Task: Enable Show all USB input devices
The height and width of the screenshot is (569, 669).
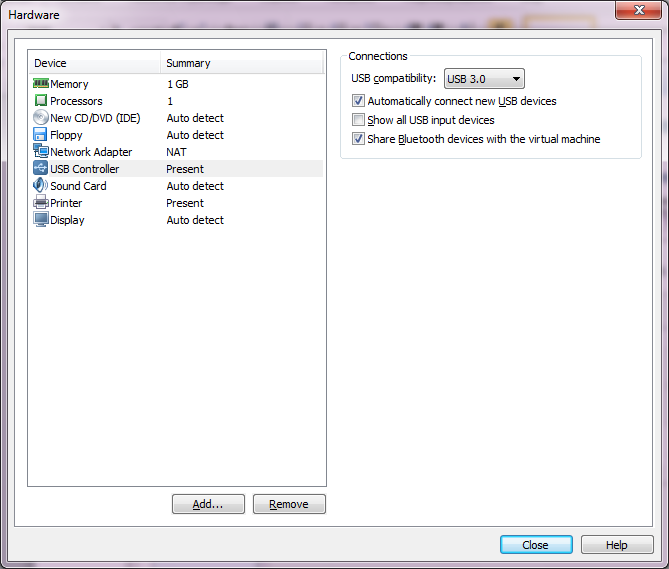Action: coord(358,120)
